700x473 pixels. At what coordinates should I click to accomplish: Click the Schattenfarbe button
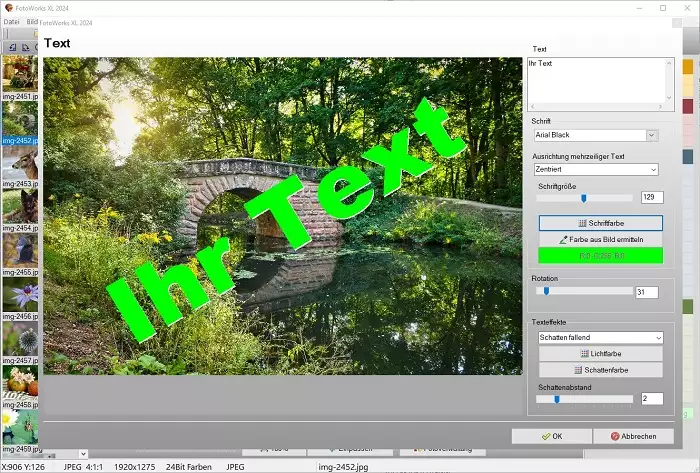[x=600, y=370]
